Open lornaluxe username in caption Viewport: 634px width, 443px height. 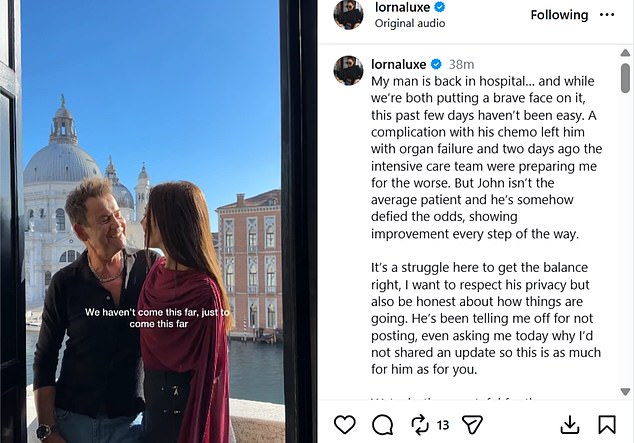point(400,64)
